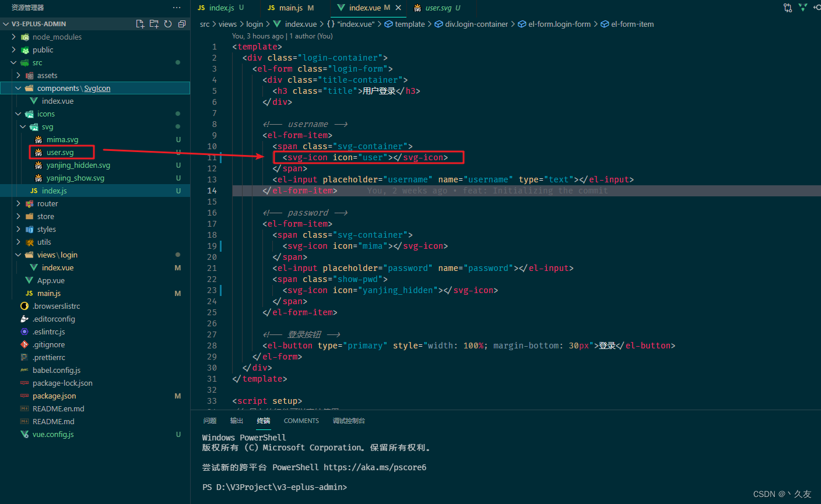Image resolution: width=821 pixels, height=504 pixels.
Task: Expand the router folder
Action: click(x=19, y=203)
